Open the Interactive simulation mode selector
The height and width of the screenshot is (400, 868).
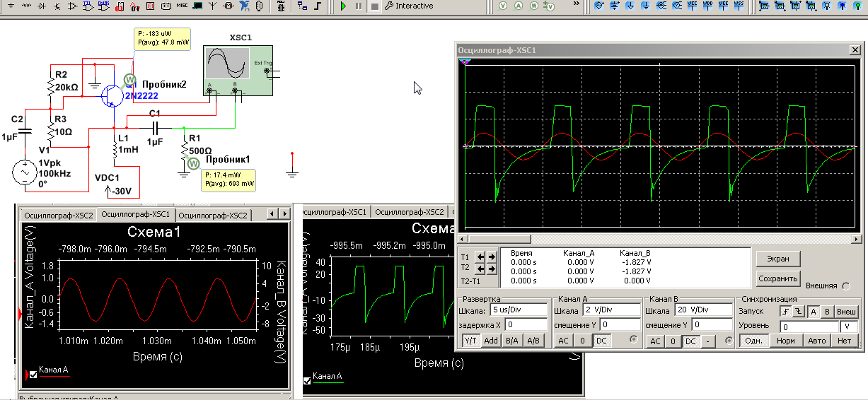(x=409, y=6)
